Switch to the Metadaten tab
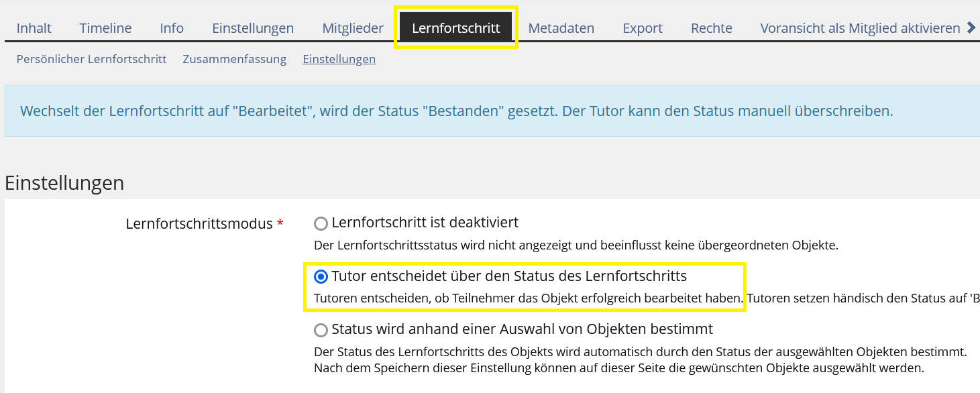The width and height of the screenshot is (980, 393). 561,28
